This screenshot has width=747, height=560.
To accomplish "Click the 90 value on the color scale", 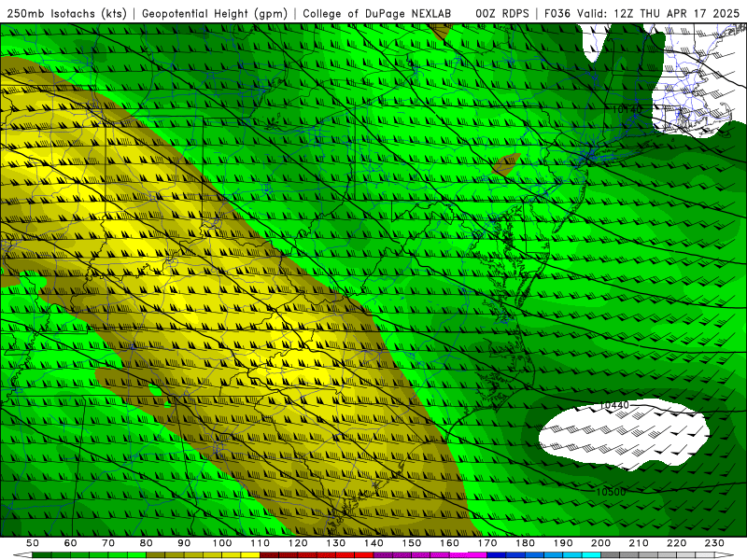I will click(x=184, y=543).
